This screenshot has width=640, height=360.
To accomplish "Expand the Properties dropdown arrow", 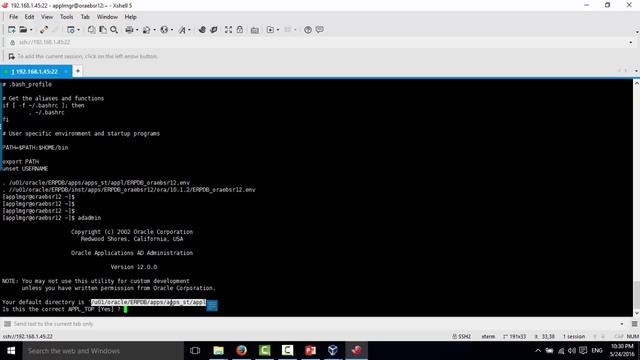I will [78, 30].
